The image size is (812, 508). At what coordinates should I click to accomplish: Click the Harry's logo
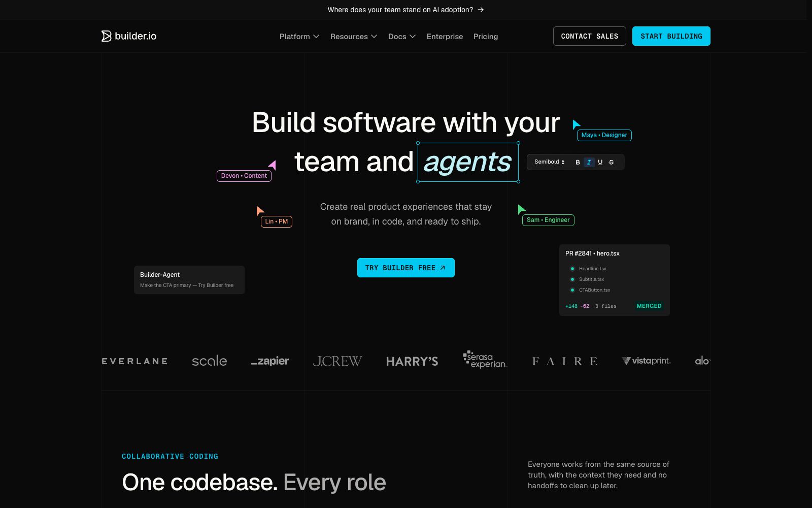point(412,361)
